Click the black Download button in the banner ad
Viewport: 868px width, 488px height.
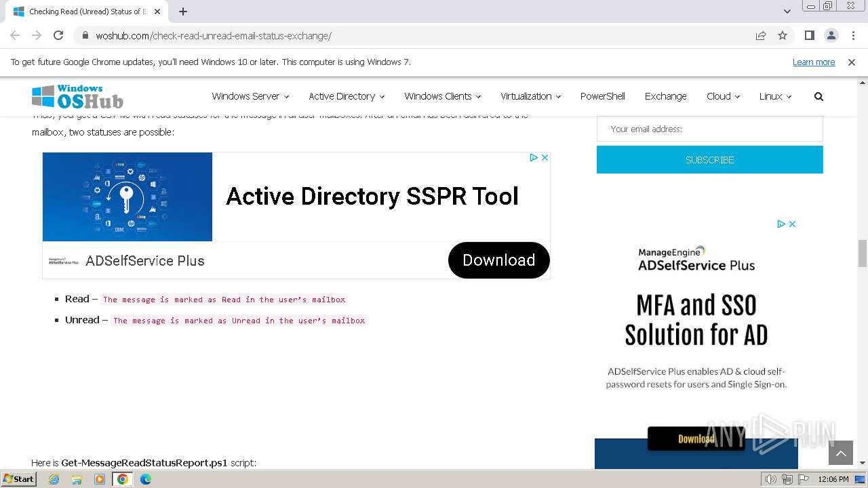coord(498,260)
